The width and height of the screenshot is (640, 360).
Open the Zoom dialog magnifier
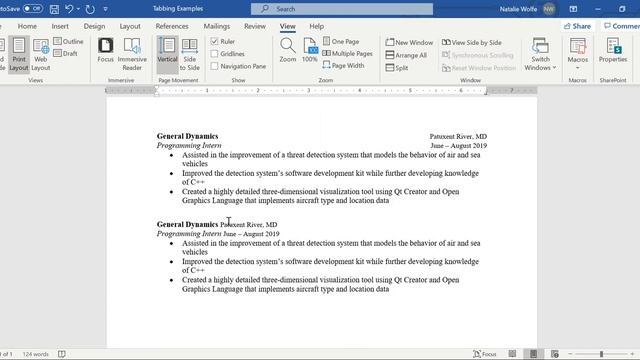tap(288, 50)
